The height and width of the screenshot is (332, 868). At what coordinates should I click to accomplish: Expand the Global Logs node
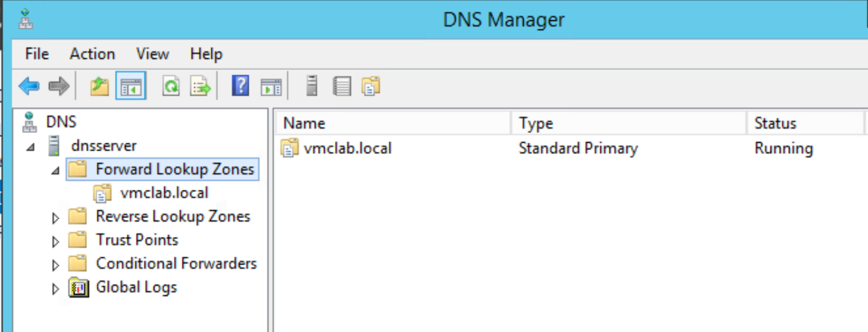tap(56, 289)
